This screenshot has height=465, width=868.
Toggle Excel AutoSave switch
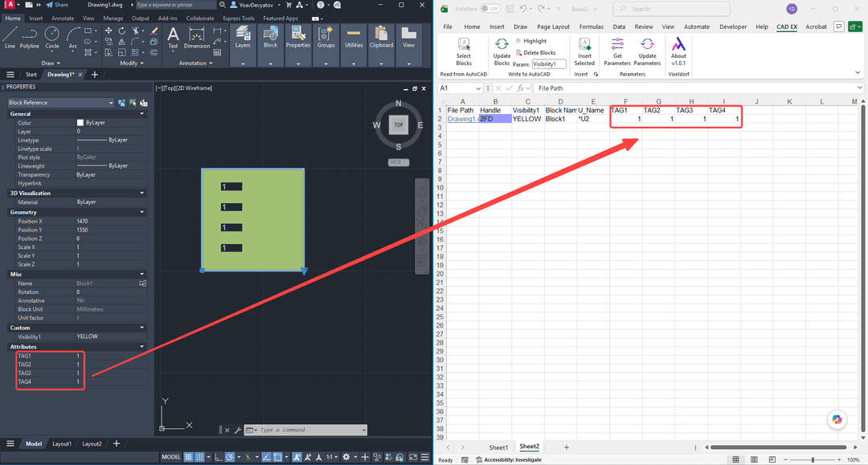point(490,9)
